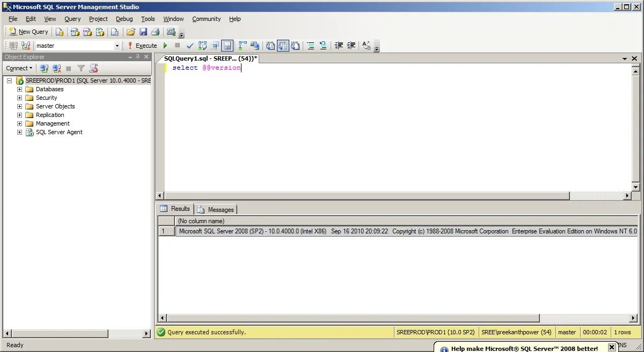Image resolution: width=644 pixels, height=352 pixels.
Task: Open the File menu
Action: pyautogui.click(x=13, y=19)
